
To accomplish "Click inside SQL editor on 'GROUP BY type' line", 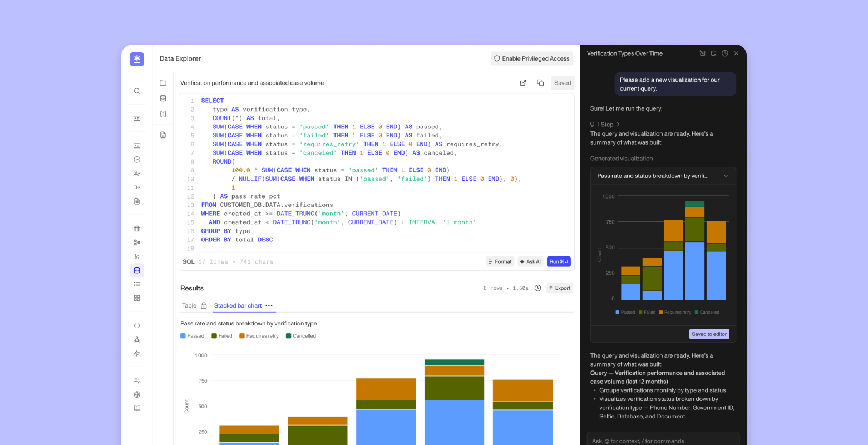I will [x=226, y=231].
